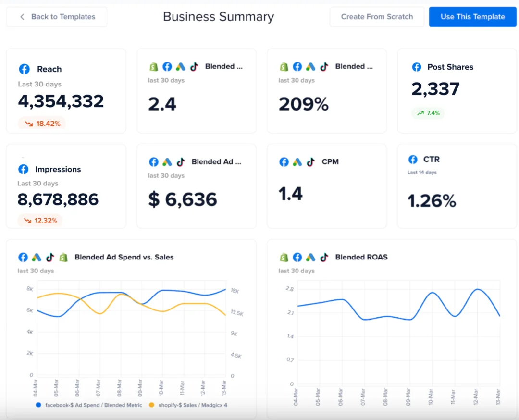
Task: Click the 209% value
Action: (x=304, y=104)
